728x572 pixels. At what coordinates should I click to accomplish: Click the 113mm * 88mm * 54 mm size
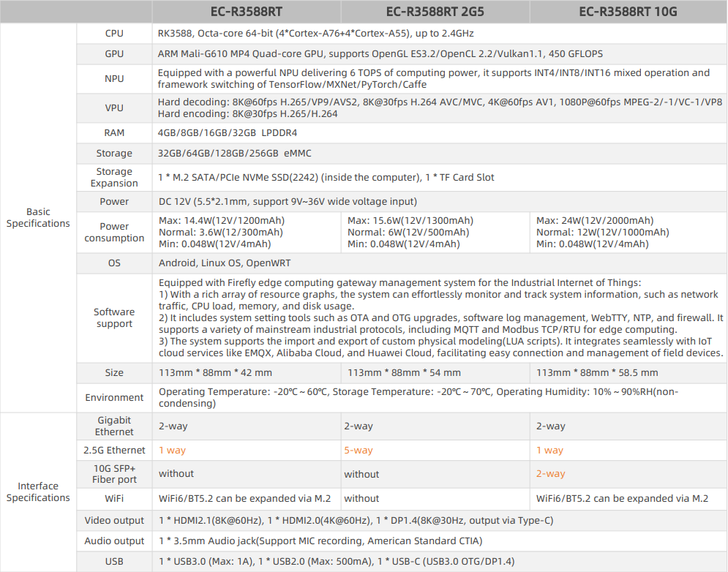coord(404,373)
